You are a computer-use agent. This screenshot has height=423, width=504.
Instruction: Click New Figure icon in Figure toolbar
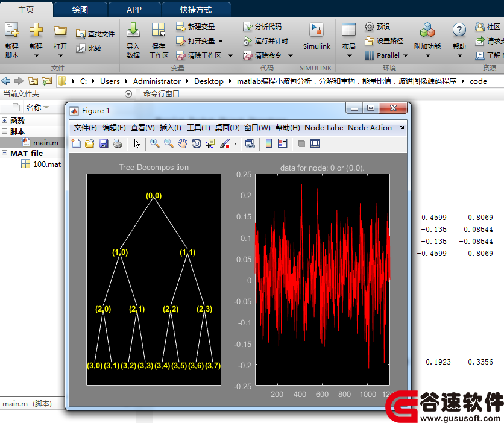[x=76, y=143]
